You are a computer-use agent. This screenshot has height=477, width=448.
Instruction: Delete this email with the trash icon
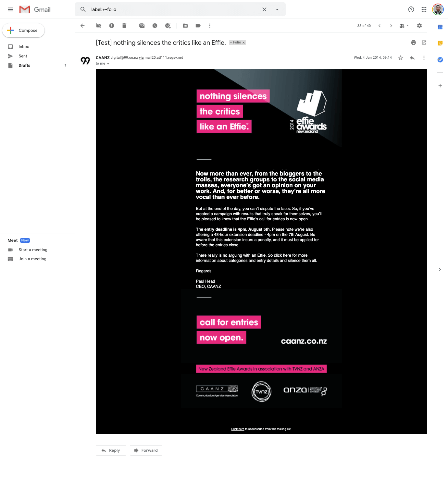(124, 26)
